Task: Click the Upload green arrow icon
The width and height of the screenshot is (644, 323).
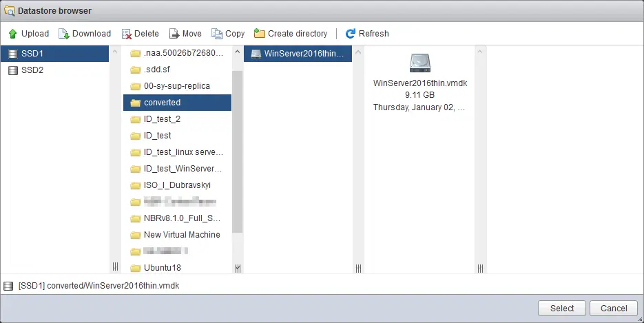Action: tap(12, 34)
